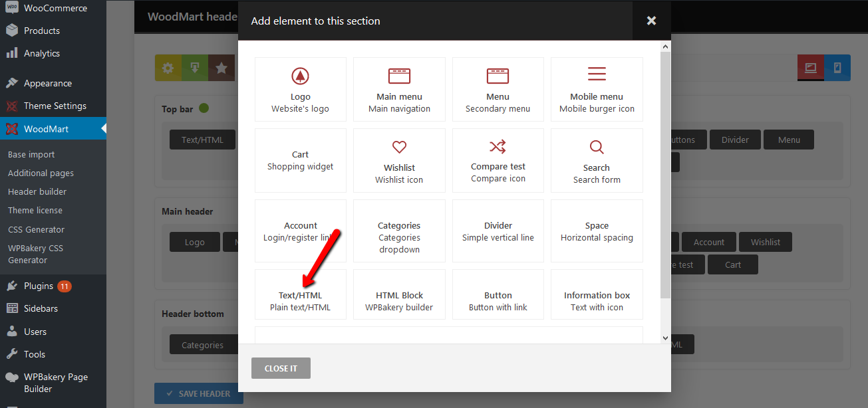This screenshot has height=408, width=868.
Task: Add the secondary Menu element
Action: [x=498, y=89]
